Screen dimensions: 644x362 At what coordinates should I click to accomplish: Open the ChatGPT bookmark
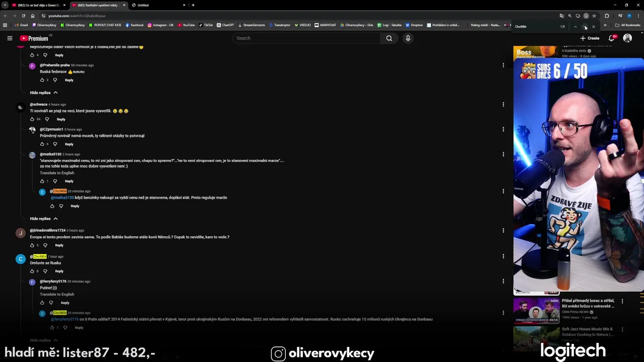tap(225, 25)
